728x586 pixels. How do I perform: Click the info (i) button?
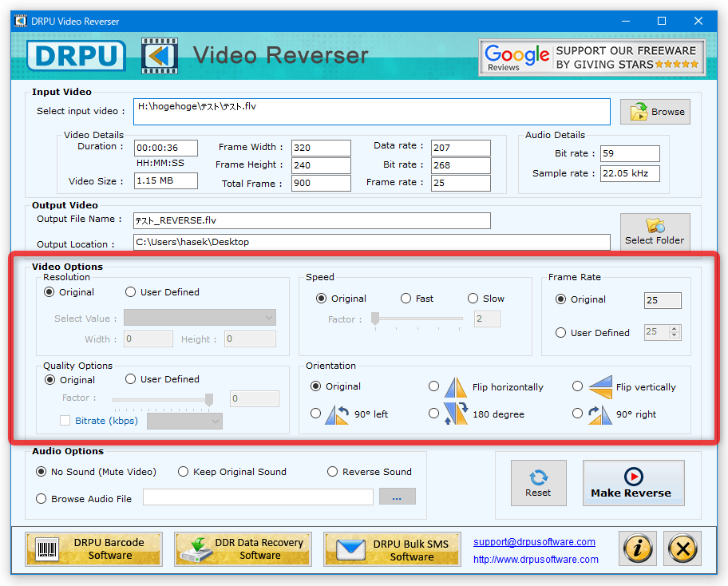coord(638,548)
